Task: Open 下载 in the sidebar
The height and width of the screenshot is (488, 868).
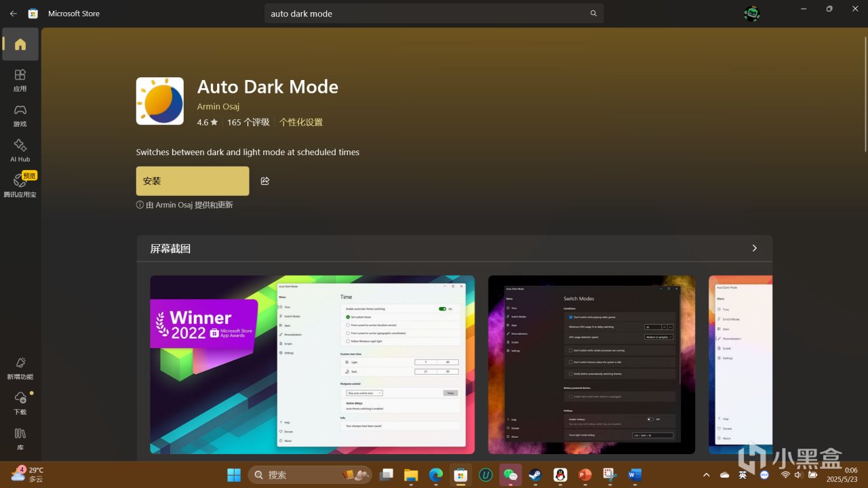Action: pos(20,403)
